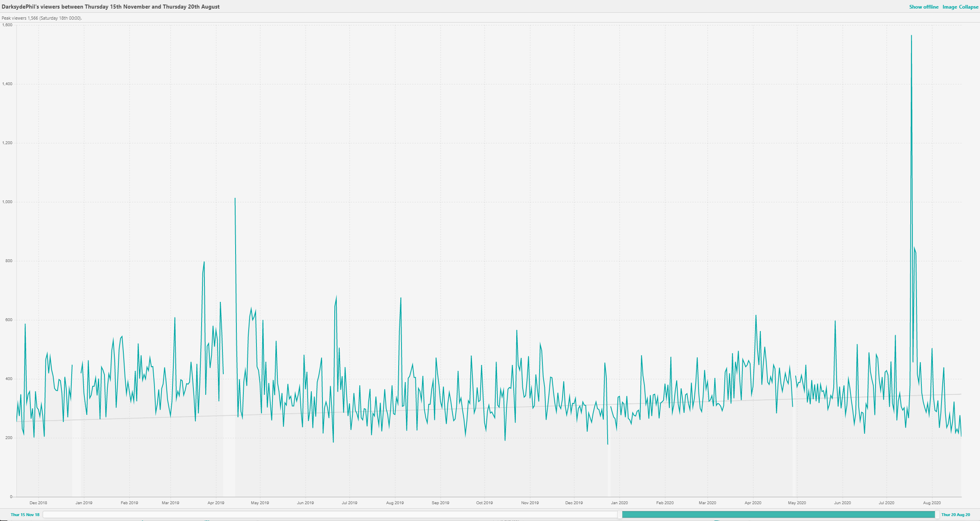Image resolution: width=980 pixels, height=521 pixels.
Task: Click the Oct 2019 x-axis label
Action: pyautogui.click(x=484, y=503)
